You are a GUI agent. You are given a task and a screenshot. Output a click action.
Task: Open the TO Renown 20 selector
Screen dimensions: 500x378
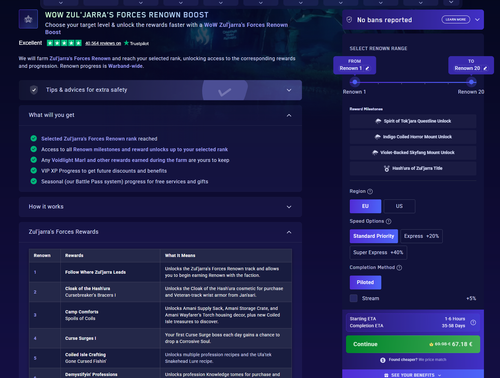[471, 65]
